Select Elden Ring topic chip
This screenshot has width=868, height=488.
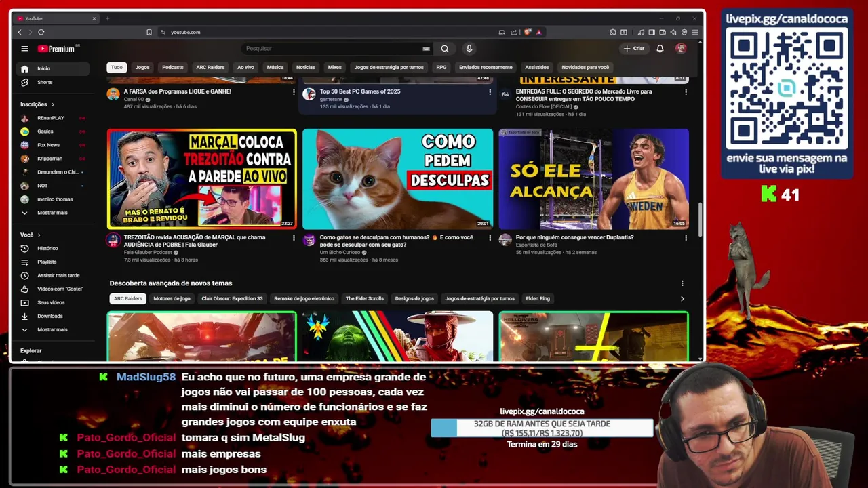coord(538,298)
